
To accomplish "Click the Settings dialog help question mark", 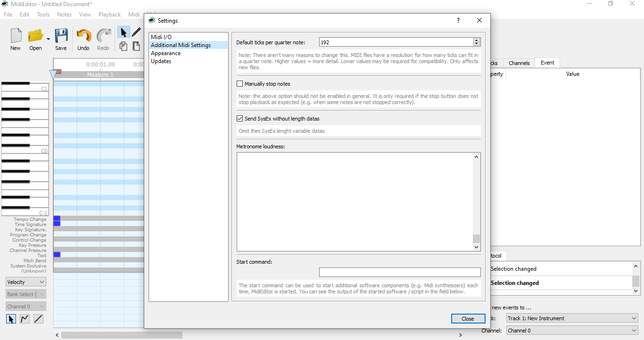I will pyautogui.click(x=458, y=20).
